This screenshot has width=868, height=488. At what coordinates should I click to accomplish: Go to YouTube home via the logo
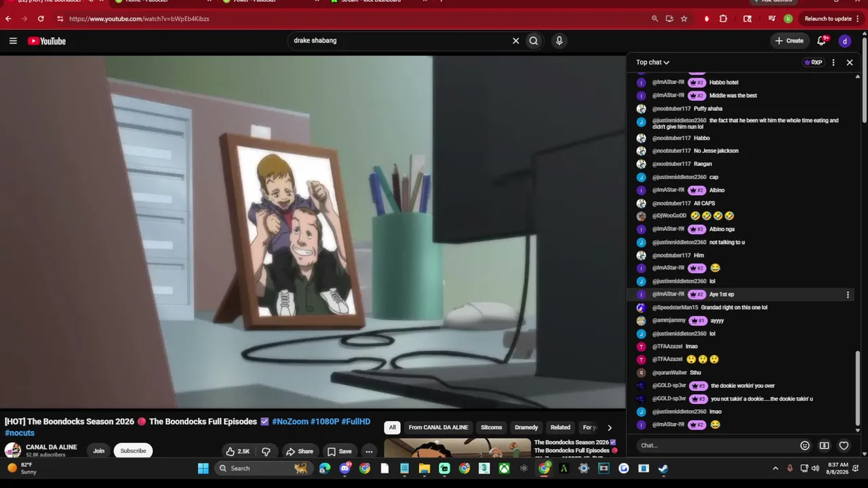(47, 41)
